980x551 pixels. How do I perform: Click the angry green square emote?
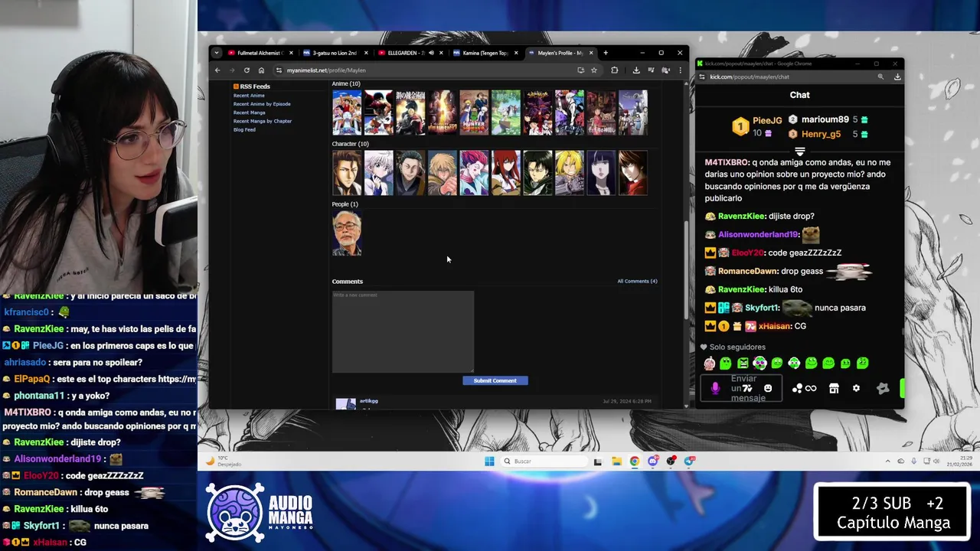coord(743,364)
